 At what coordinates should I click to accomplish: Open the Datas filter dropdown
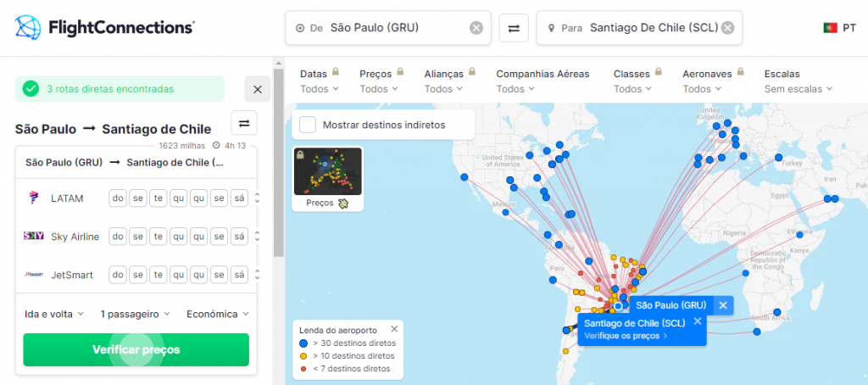pos(320,89)
